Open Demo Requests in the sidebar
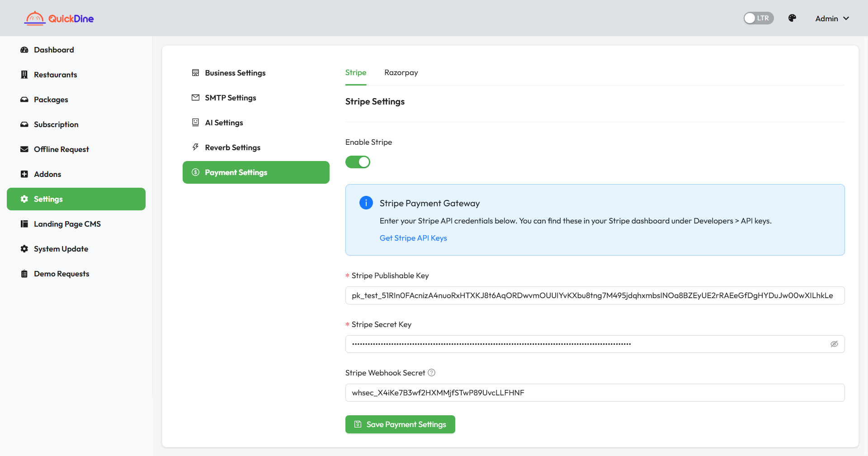868x456 pixels. tap(76, 274)
